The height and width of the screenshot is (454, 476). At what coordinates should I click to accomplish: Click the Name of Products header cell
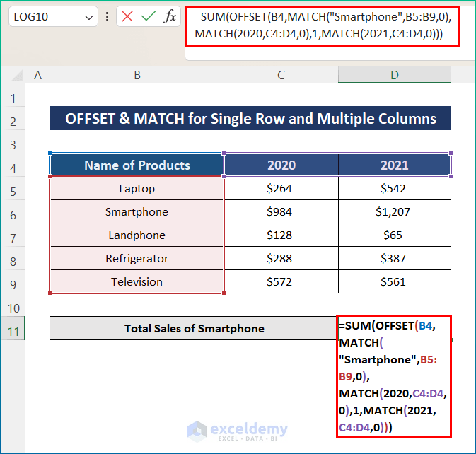click(x=137, y=165)
